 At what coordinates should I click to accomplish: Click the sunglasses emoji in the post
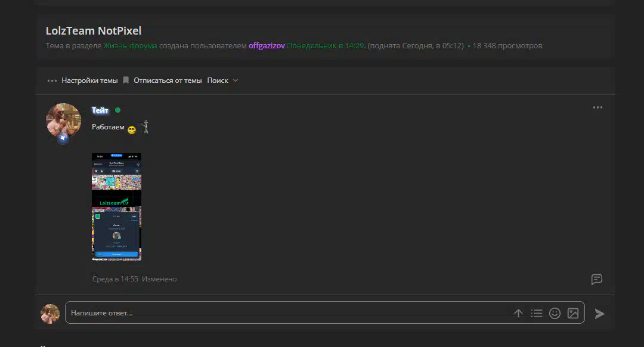(132, 130)
